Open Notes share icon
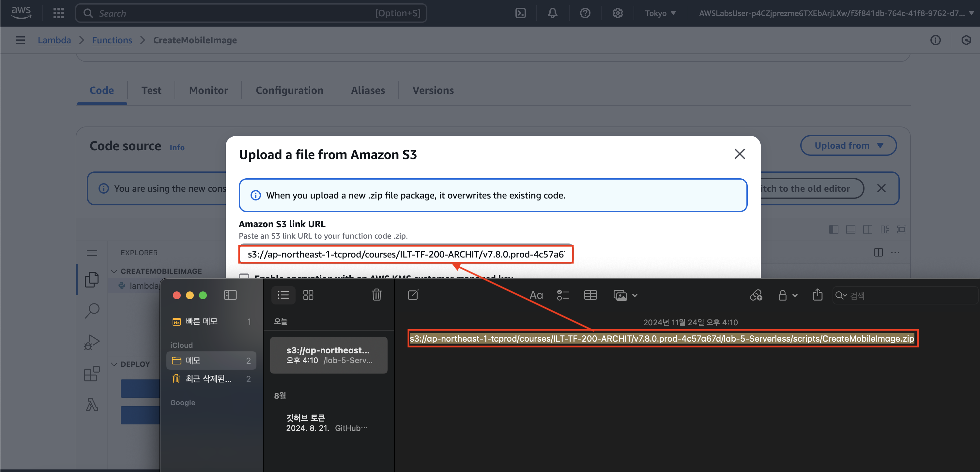980x472 pixels. (x=817, y=295)
